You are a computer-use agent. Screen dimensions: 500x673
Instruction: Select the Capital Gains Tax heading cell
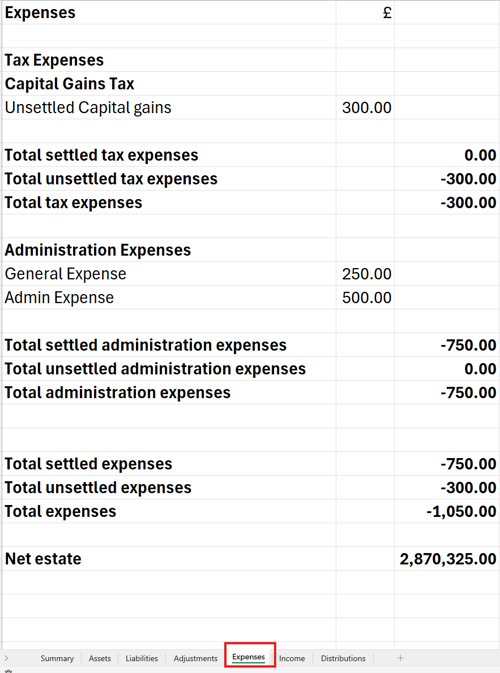[x=169, y=84]
